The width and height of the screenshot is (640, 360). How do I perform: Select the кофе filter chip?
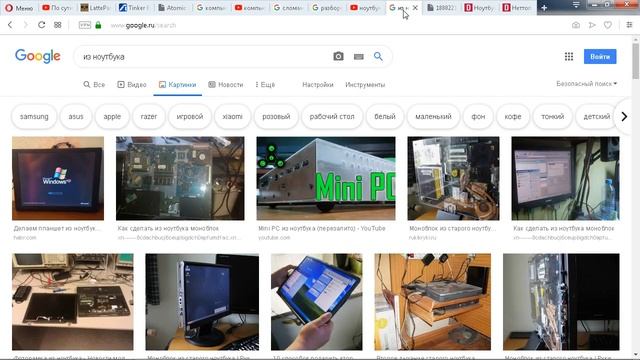click(513, 116)
